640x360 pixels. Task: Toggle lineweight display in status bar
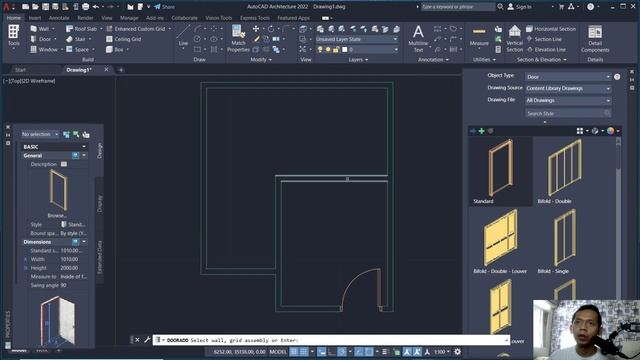[385, 351]
